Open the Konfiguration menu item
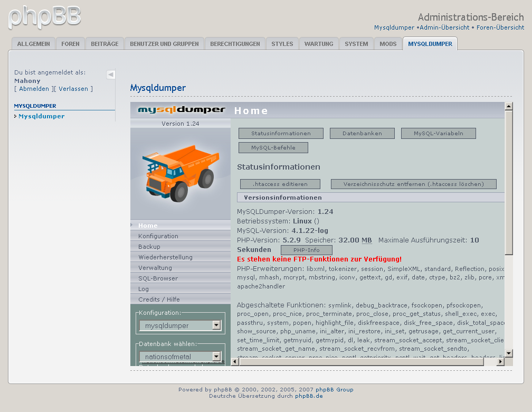532x412 pixels. pyautogui.click(x=180, y=236)
